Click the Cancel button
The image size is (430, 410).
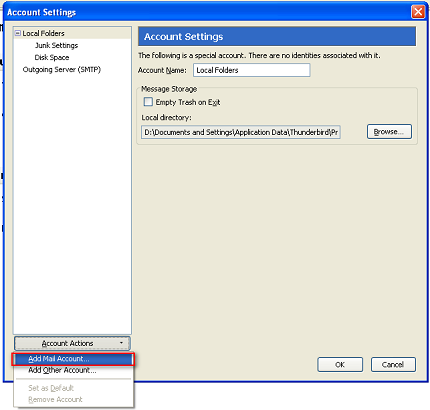point(393,364)
